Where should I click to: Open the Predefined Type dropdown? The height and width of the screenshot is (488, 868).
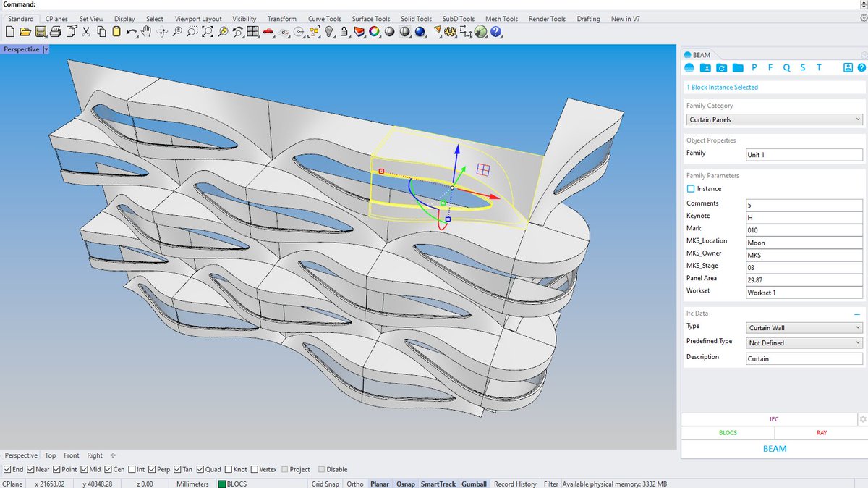pos(804,342)
